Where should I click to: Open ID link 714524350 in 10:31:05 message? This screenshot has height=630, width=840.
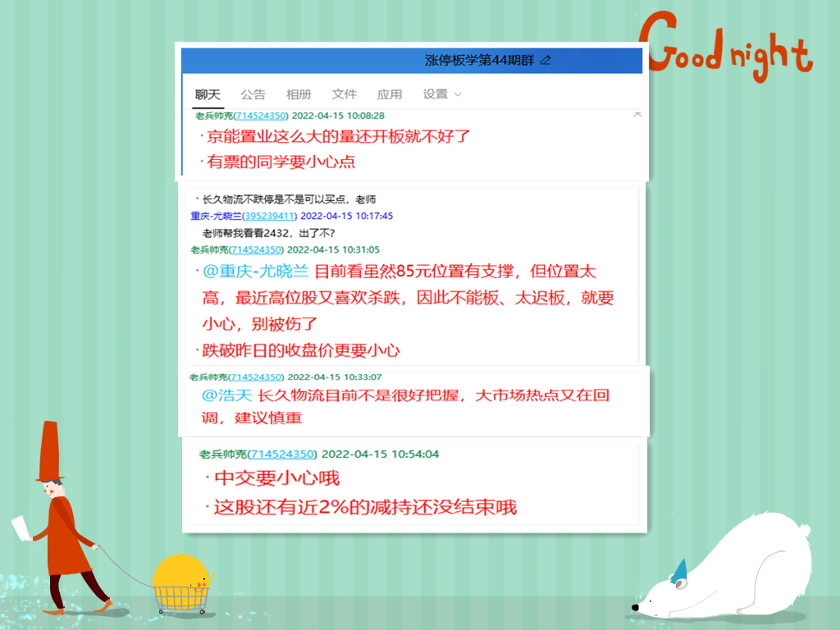point(256,249)
